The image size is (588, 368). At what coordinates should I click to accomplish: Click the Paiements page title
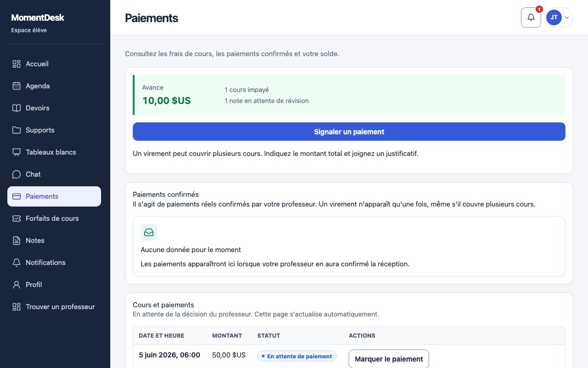click(x=152, y=18)
